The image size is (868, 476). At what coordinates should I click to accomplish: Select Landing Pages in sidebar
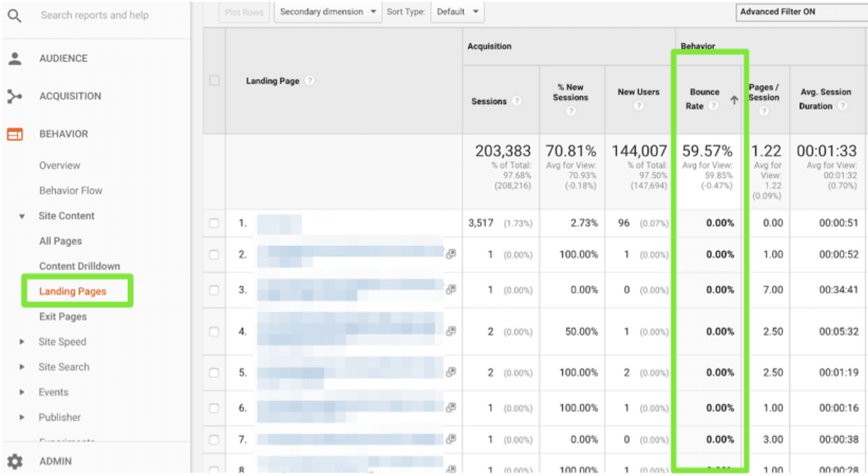[73, 291]
